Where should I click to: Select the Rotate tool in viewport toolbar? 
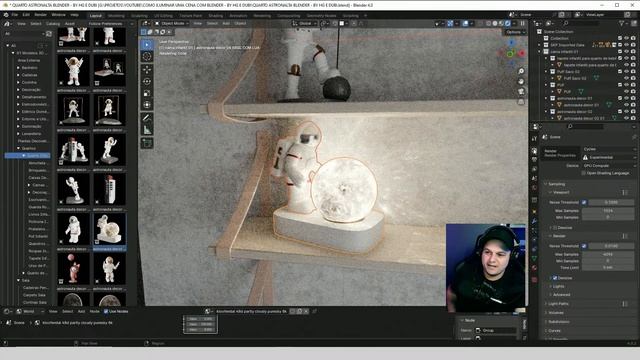147,82
